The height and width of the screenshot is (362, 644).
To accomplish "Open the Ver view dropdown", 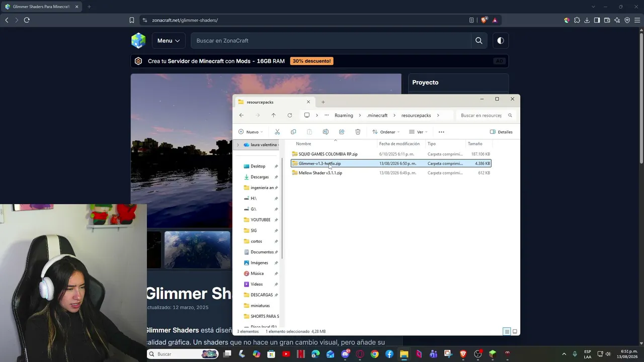I will click(418, 132).
